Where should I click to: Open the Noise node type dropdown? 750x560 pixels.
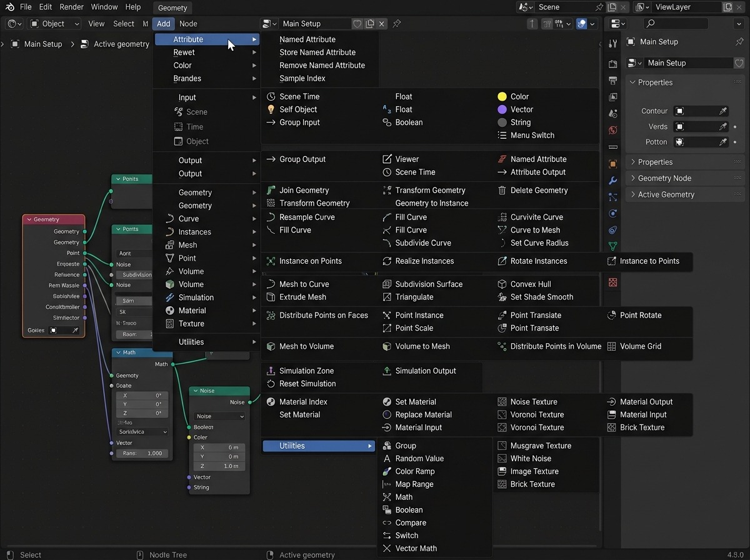219,416
